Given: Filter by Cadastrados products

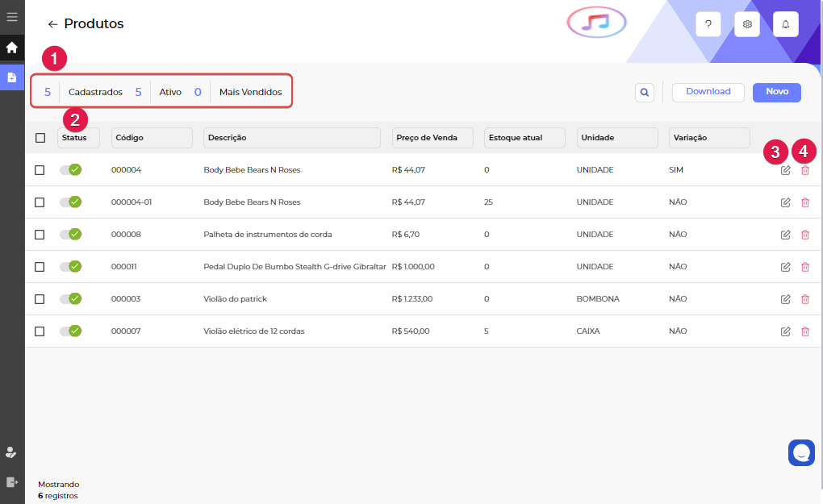Looking at the screenshot, I should (95, 92).
